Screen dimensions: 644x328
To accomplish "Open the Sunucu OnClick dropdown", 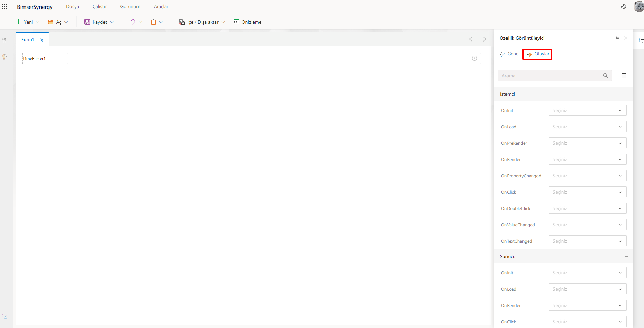I will pos(587,322).
